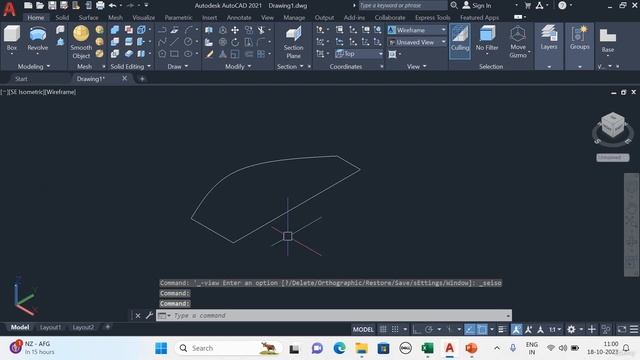Open the Groups panel button

[580, 38]
